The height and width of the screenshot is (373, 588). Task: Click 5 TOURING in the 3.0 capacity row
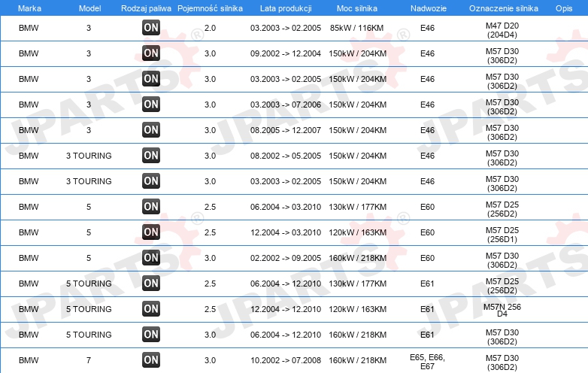pyautogui.click(x=89, y=335)
